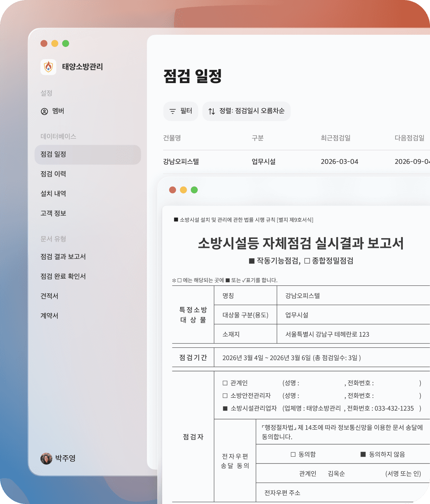Select 점검 일정 in sidebar

click(x=88, y=154)
